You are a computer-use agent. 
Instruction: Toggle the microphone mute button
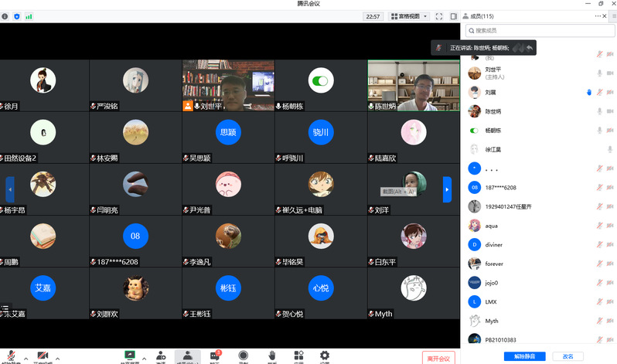[x=11, y=355]
